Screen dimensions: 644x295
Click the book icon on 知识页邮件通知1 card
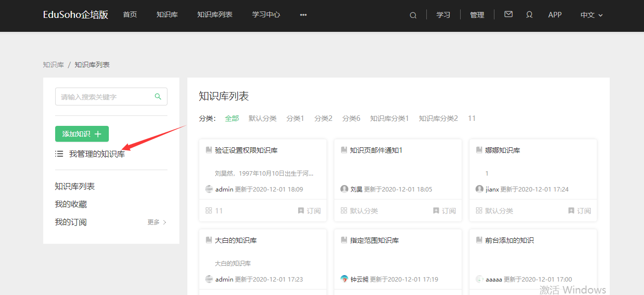click(x=344, y=150)
